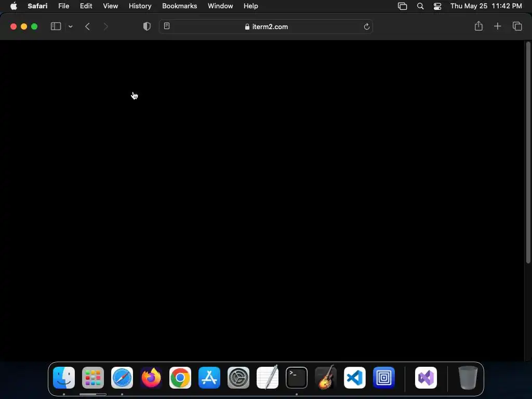The width and height of the screenshot is (532, 399).
Task: Show the tab overview
Action: tap(517, 26)
